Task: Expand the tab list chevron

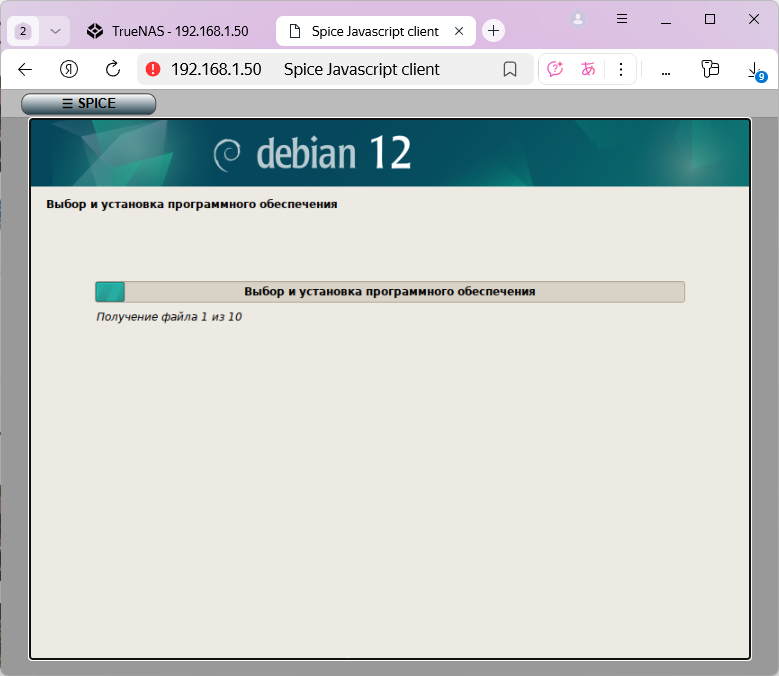Action: click(55, 31)
